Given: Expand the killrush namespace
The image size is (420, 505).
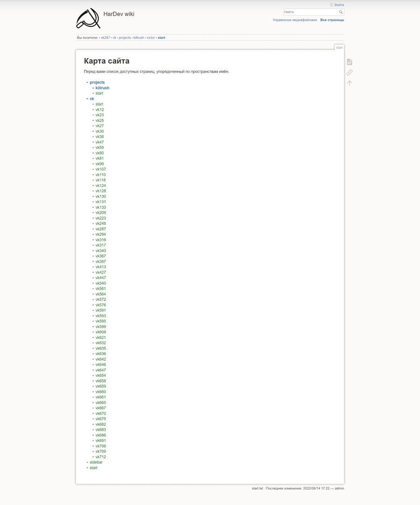Looking at the screenshot, I should pos(93,88).
